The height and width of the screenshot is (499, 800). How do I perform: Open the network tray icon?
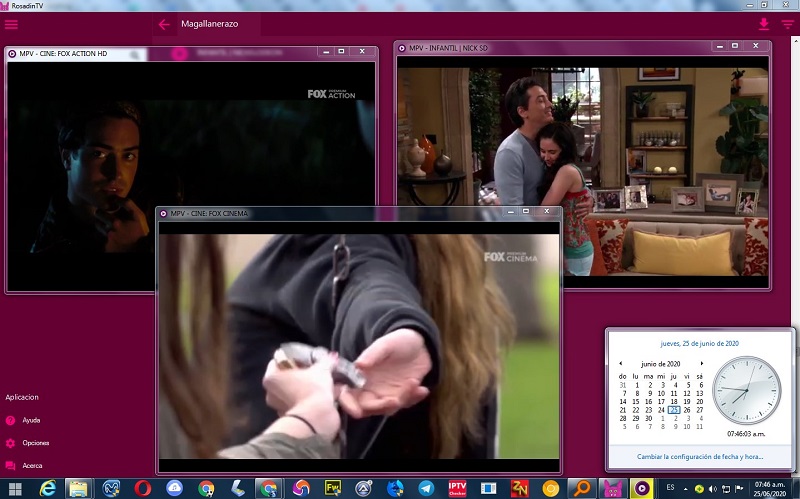point(726,489)
